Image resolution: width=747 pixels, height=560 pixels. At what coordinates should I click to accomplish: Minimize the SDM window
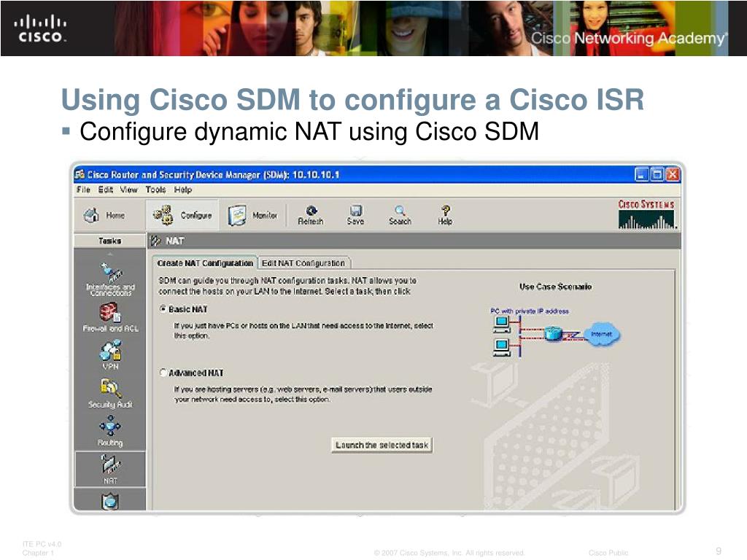[x=642, y=174]
